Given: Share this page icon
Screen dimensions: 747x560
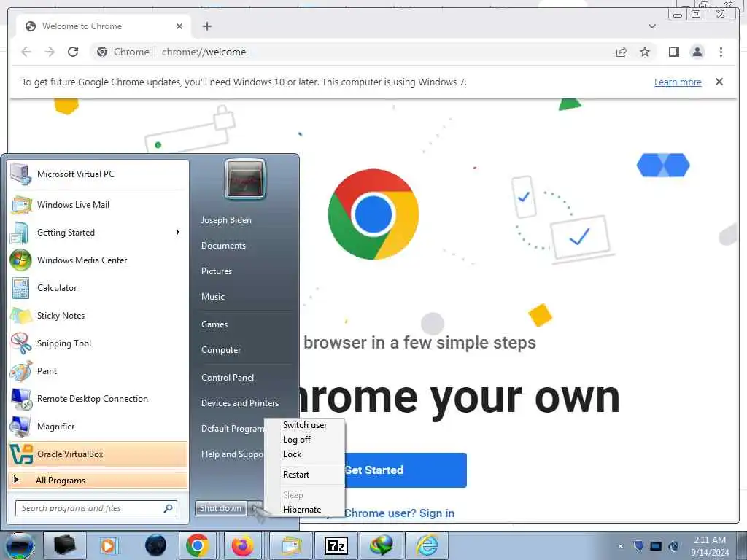Looking at the screenshot, I should click(x=622, y=52).
